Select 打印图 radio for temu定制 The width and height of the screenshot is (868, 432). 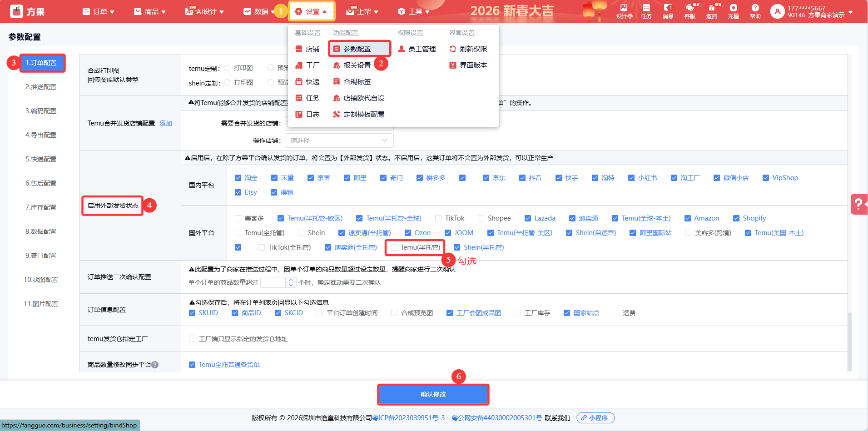tap(228, 68)
